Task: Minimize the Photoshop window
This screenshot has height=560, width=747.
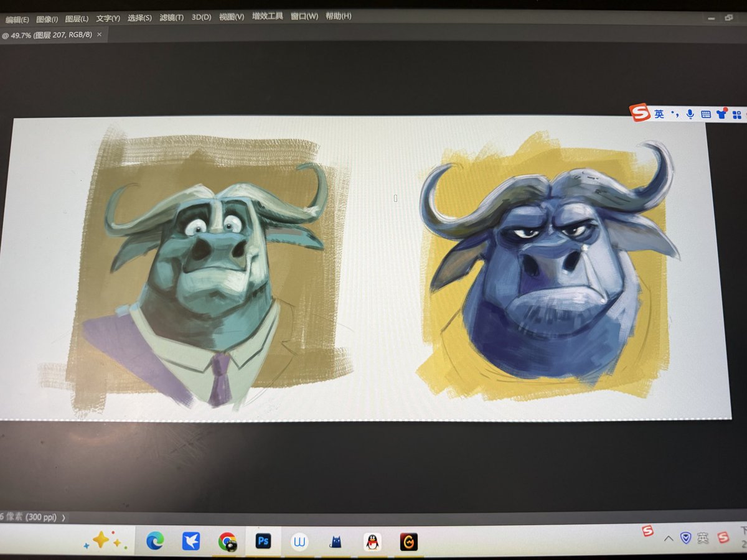Action: point(710,19)
